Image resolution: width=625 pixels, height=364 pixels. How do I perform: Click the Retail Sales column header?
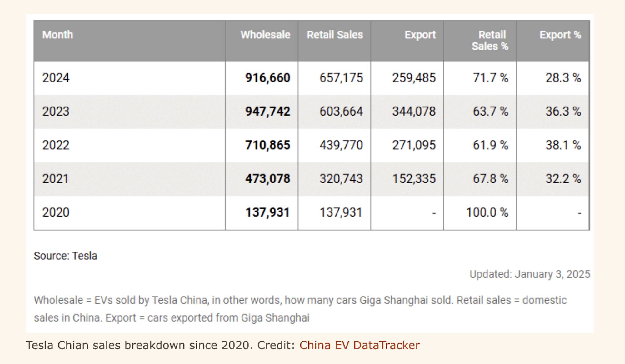click(x=335, y=35)
